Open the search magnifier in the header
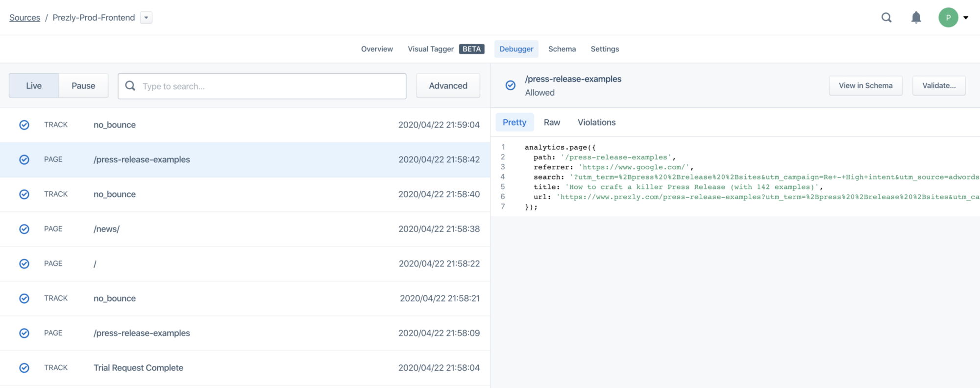 pyautogui.click(x=886, y=18)
